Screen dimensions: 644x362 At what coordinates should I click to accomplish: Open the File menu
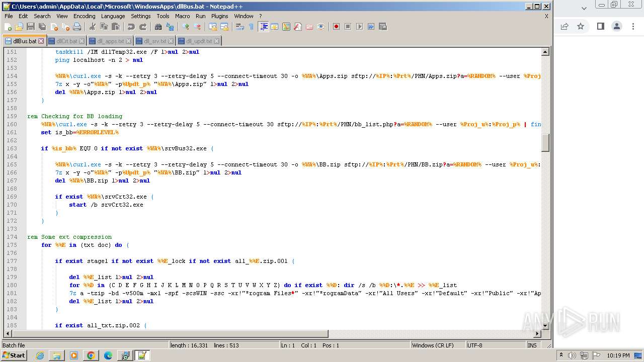9,16
